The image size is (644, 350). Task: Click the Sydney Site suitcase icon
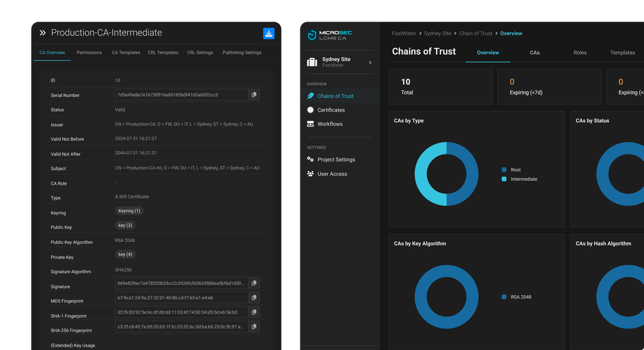(x=312, y=62)
